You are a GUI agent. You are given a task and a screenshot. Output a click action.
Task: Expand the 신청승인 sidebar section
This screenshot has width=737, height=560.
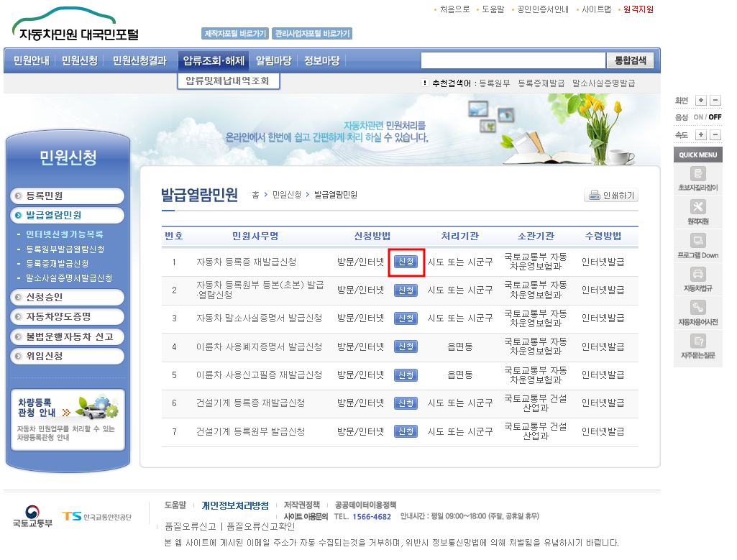67,297
